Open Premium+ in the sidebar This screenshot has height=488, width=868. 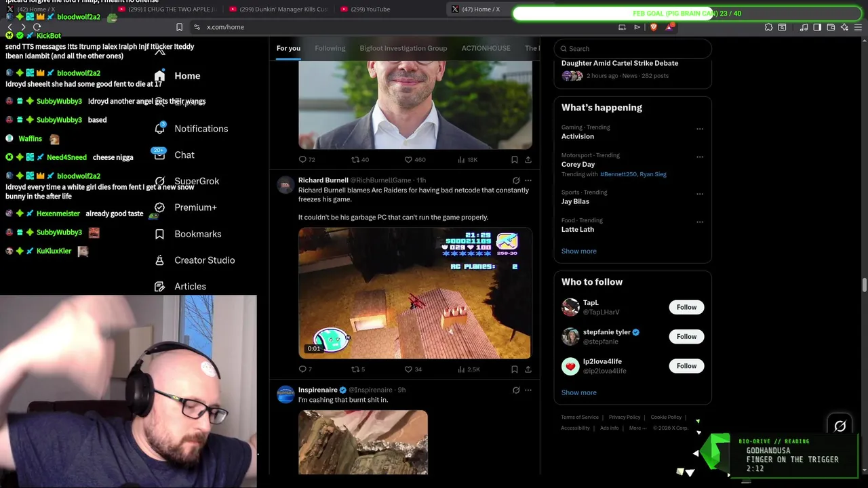pos(186,207)
